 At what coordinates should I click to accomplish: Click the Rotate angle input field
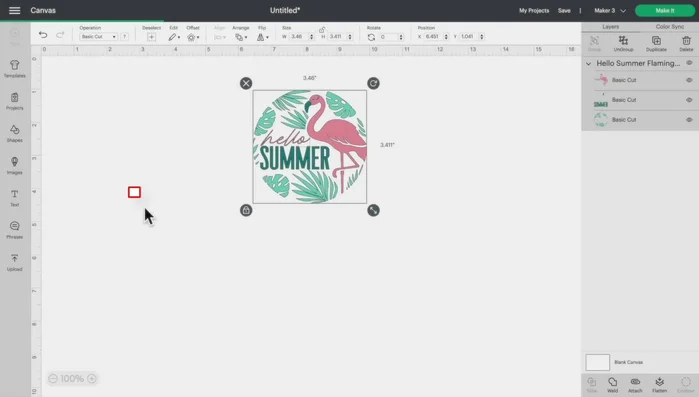388,37
